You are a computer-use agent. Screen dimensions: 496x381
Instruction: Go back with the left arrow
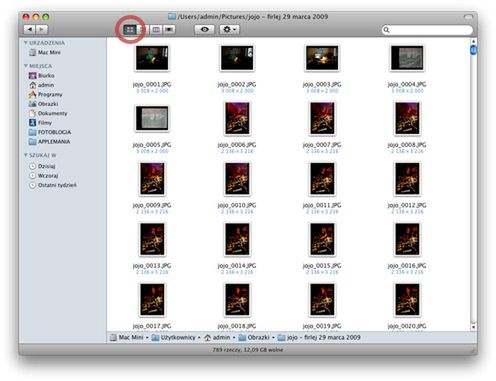(x=30, y=29)
